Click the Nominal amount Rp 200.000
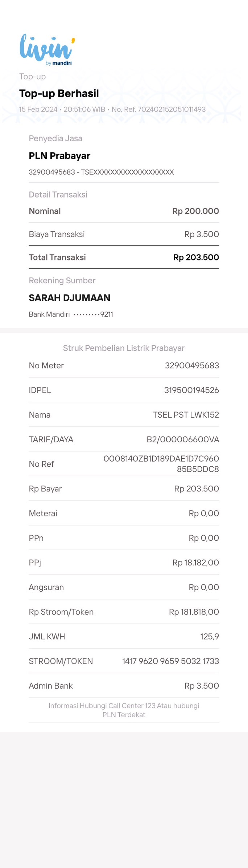The width and height of the screenshot is (248, 868). [195, 211]
